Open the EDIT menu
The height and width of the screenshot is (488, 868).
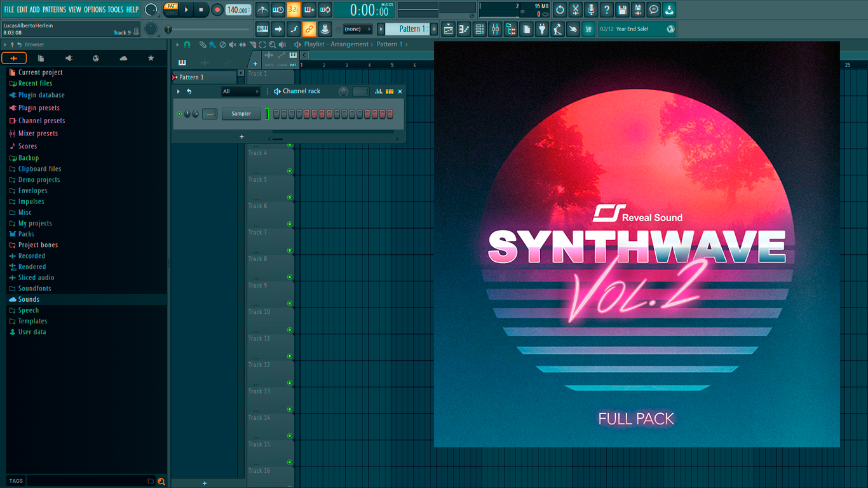click(x=22, y=10)
